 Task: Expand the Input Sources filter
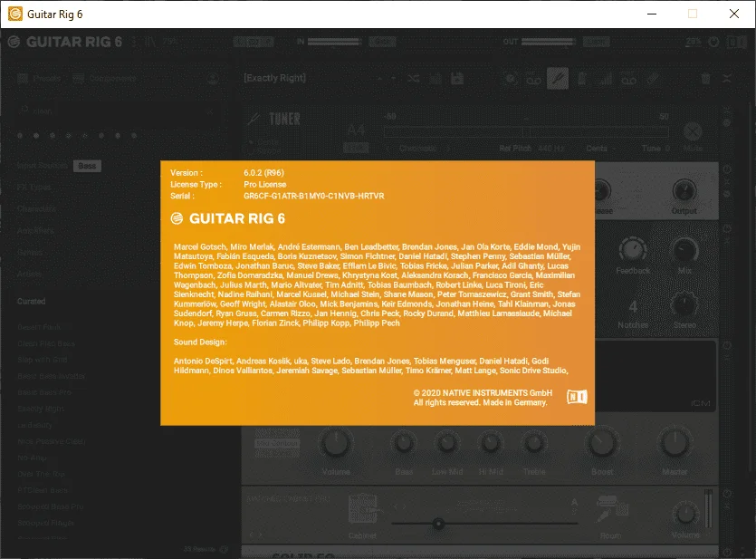tap(43, 166)
